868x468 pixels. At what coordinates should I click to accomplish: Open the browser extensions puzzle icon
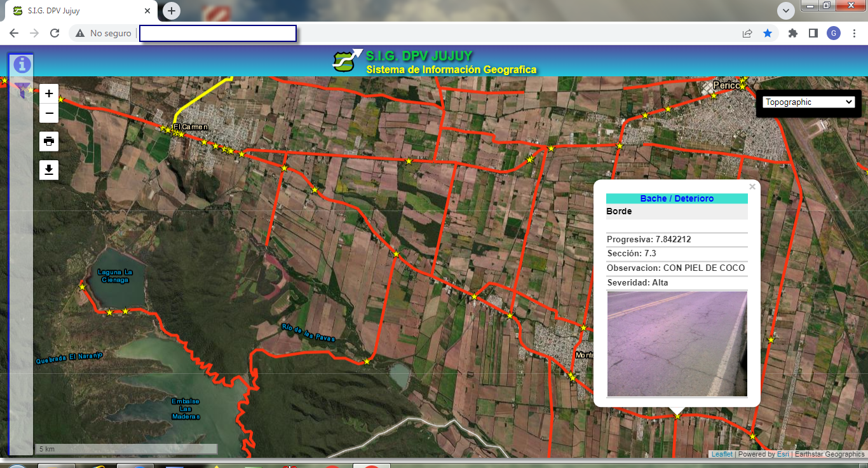[792, 33]
